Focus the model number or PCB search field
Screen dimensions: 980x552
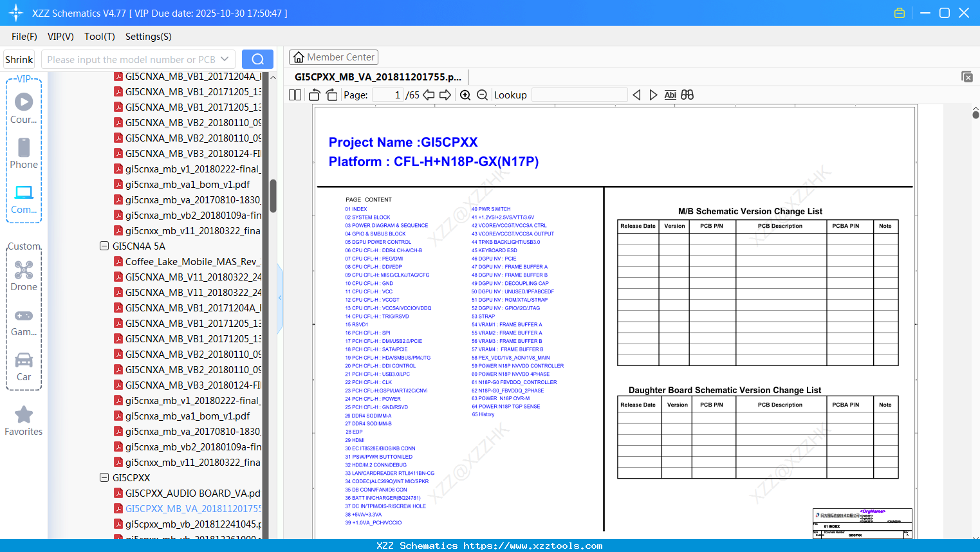[131, 59]
